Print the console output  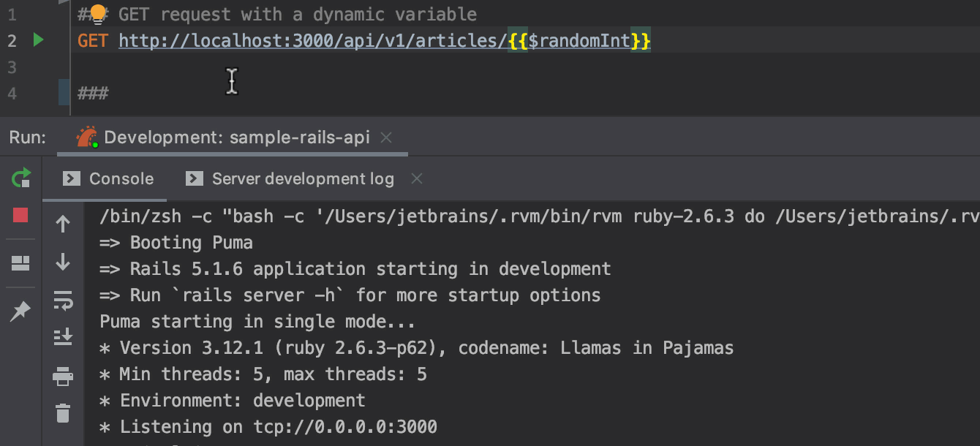(63, 377)
